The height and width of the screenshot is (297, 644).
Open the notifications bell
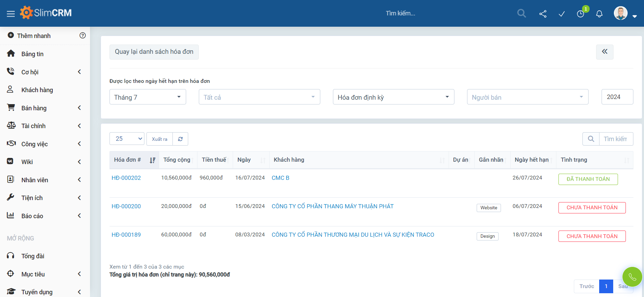tap(599, 14)
